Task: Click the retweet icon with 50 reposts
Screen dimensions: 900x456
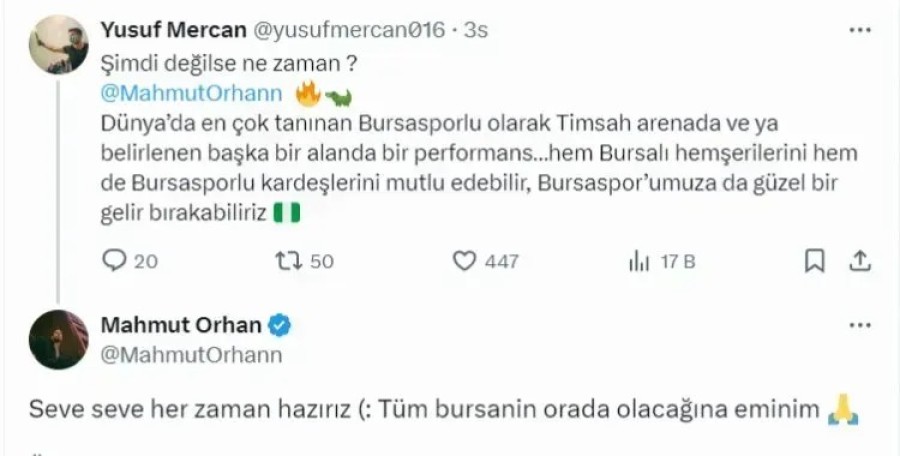Action: click(x=289, y=261)
